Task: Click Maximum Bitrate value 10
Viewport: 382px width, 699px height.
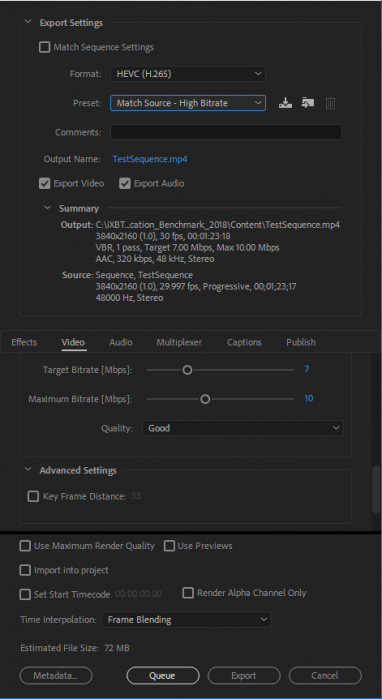Action: coord(308,399)
